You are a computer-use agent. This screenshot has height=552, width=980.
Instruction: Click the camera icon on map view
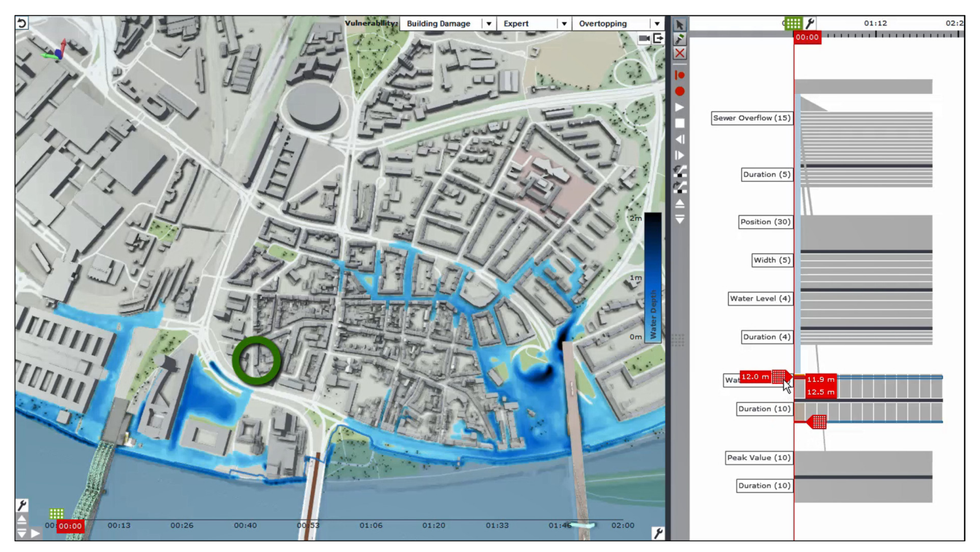coord(644,38)
